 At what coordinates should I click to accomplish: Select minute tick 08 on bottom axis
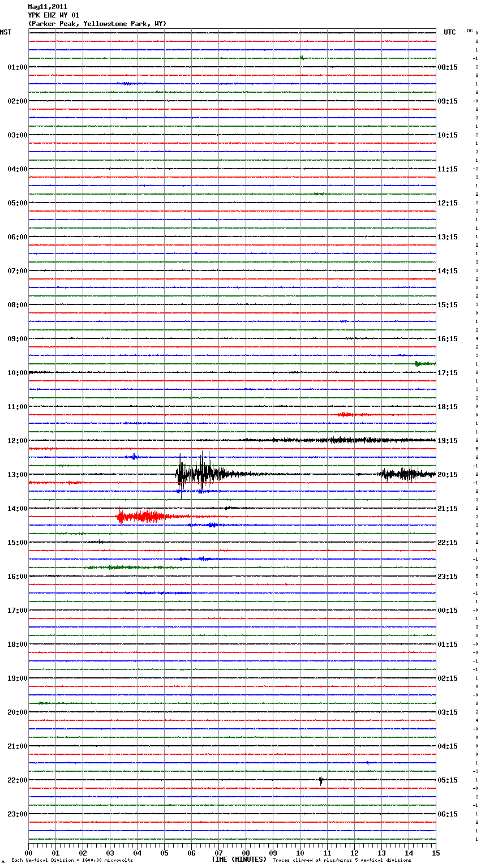[246, 853]
